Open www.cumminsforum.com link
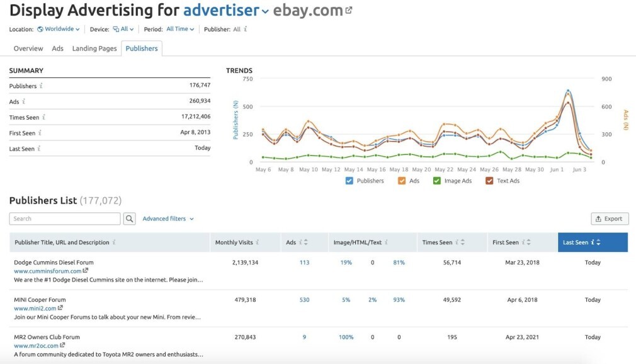Viewport: 636px width, 364px height. [47, 271]
